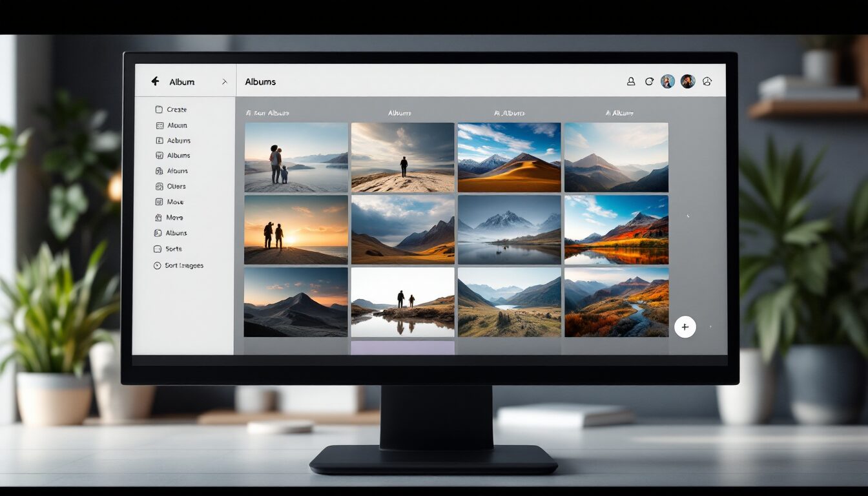Open the winding river autumn hills photo
Image resolution: width=868 pixels, height=496 pixels.
616,302
